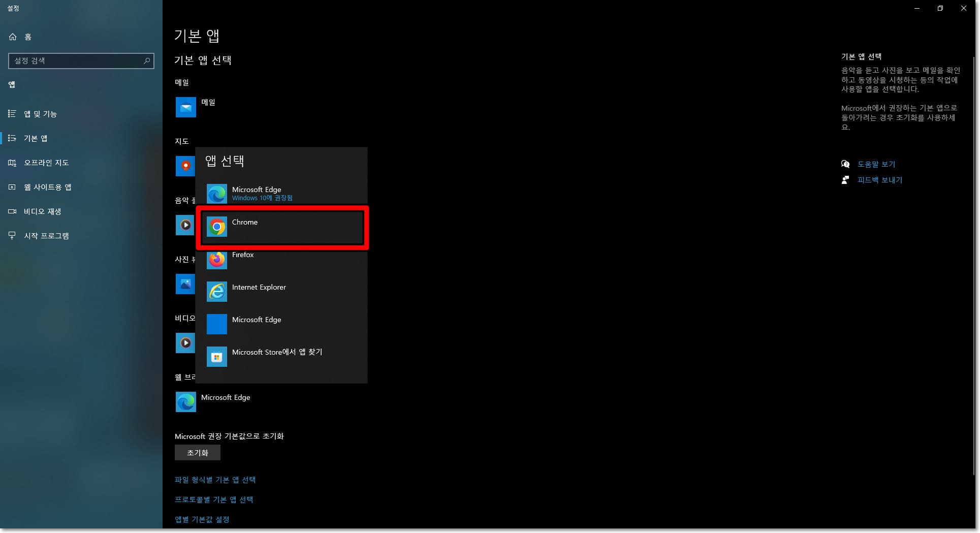Image resolution: width=980 pixels, height=533 pixels.
Task: Choose Microsoft Edge 'Windows 10에 권장됨' entry
Action: (282, 194)
